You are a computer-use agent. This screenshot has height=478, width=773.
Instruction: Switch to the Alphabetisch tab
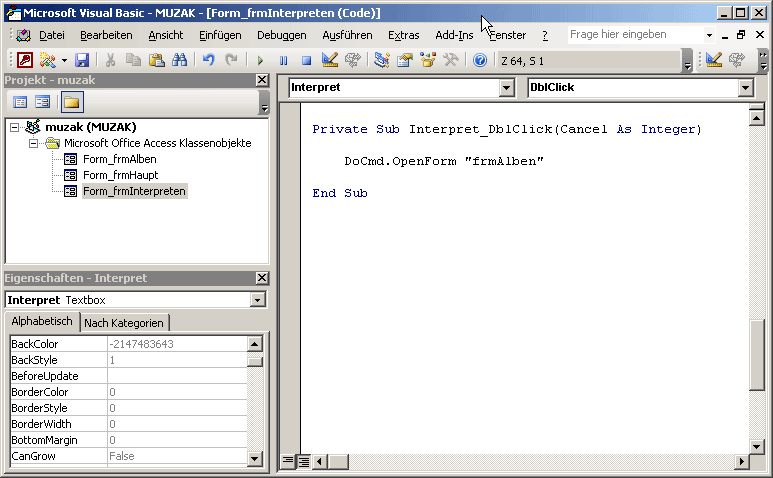tap(41, 321)
